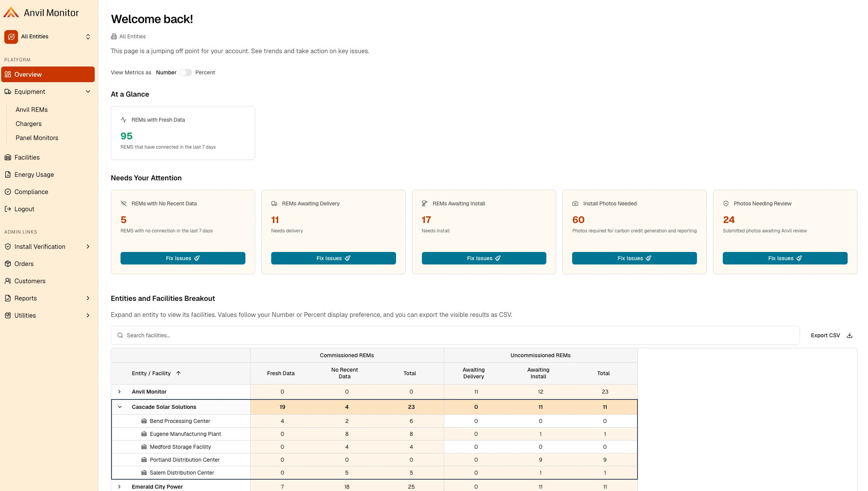Viewport: 868px width, 491px height.
Task: Click into the Search facilities field
Action: (x=455, y=335)
